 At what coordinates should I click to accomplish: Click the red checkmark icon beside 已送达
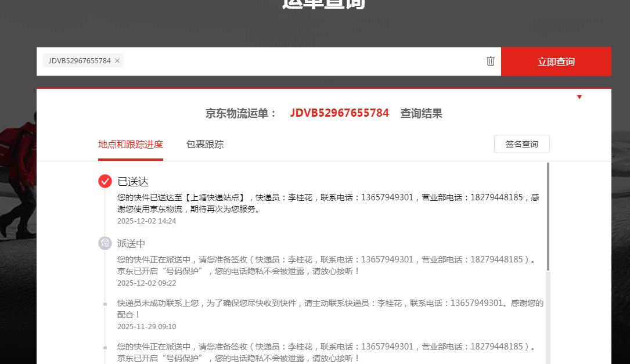click(x=105, y=181)
